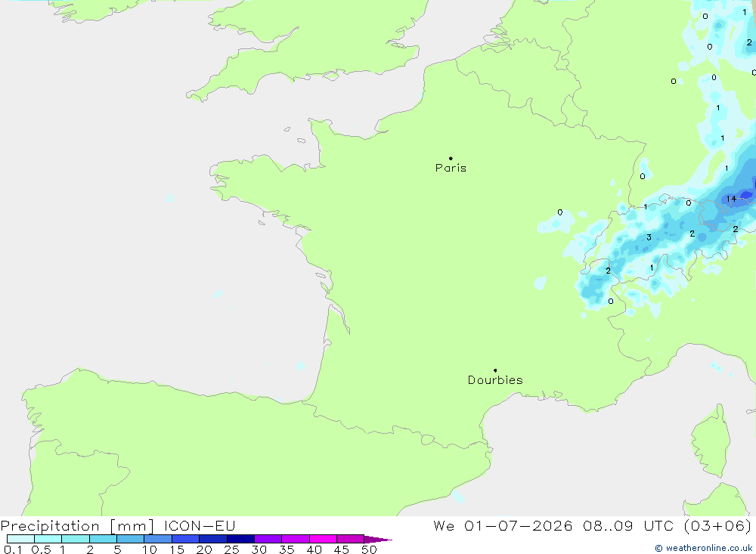Pick the 35–40 mm legend swatch
The width and height of the screenshot is (756, 554).
tap(296, 539)
